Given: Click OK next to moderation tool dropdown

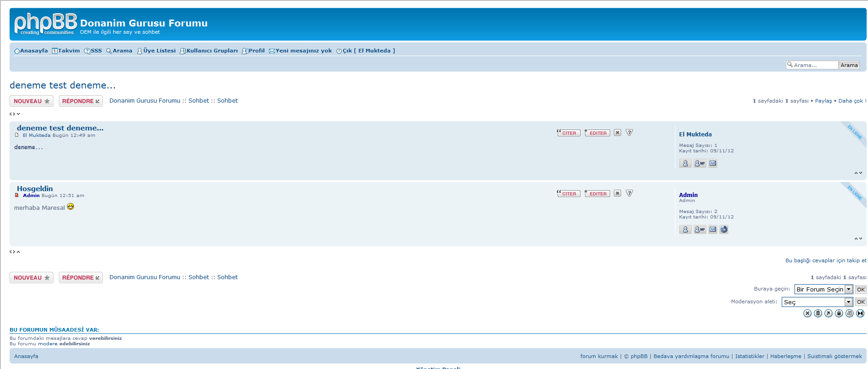Looking at the screenshot, I should pyautogui.click(x=861, y=302).
